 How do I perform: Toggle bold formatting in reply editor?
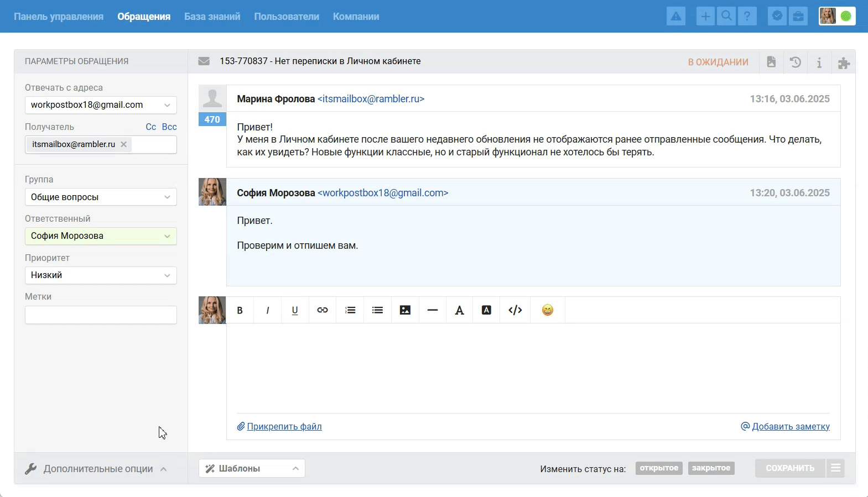(240, 310)
